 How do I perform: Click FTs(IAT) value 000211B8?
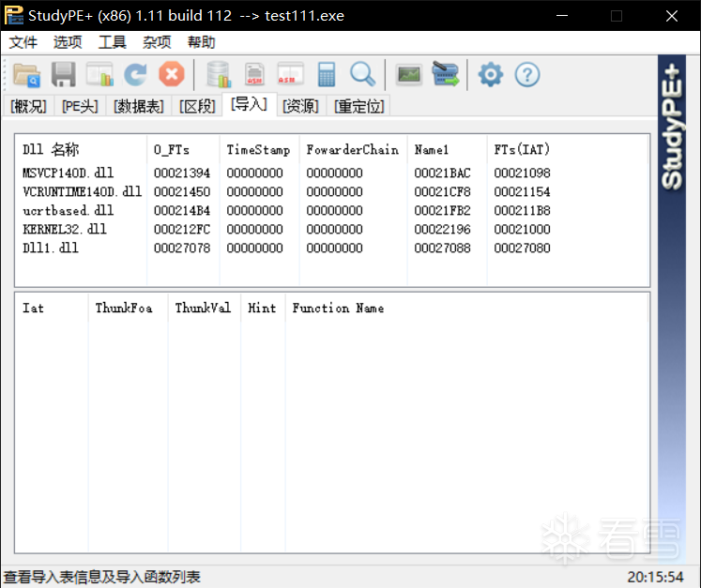click(x=522, y=210)
